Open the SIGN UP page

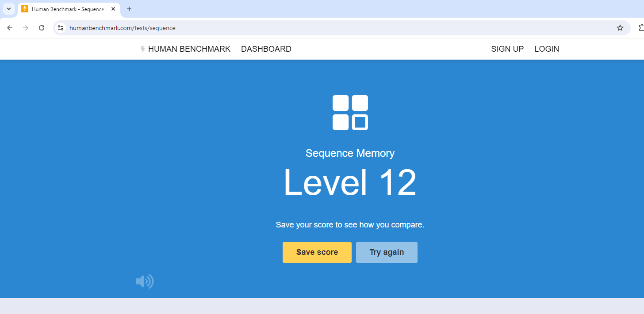tap(507, 49)
